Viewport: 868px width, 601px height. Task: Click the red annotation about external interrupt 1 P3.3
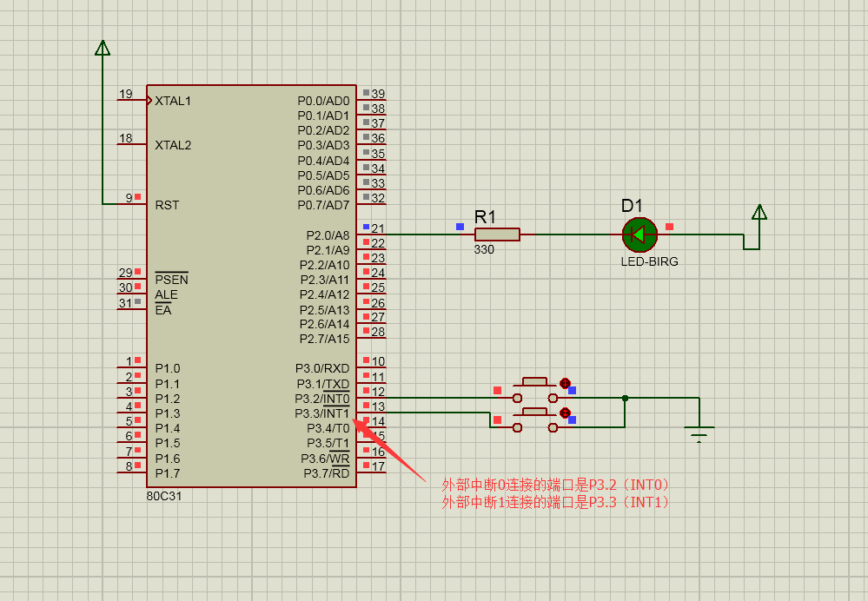tap(556, 502)
